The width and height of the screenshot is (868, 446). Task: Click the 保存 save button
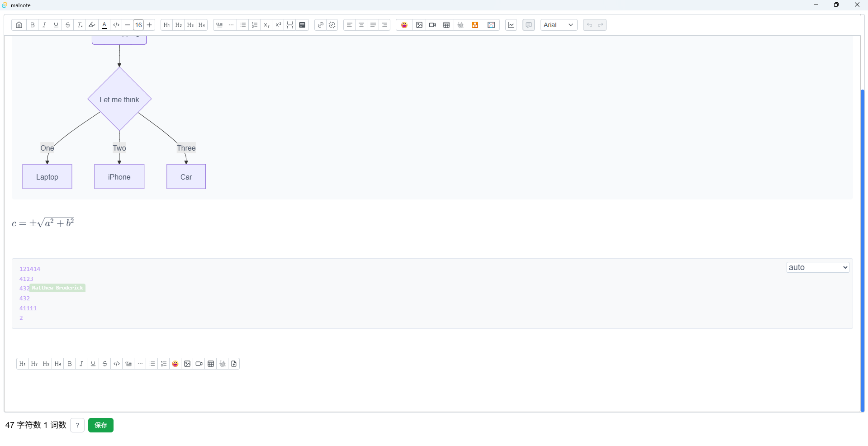point(100,425)
